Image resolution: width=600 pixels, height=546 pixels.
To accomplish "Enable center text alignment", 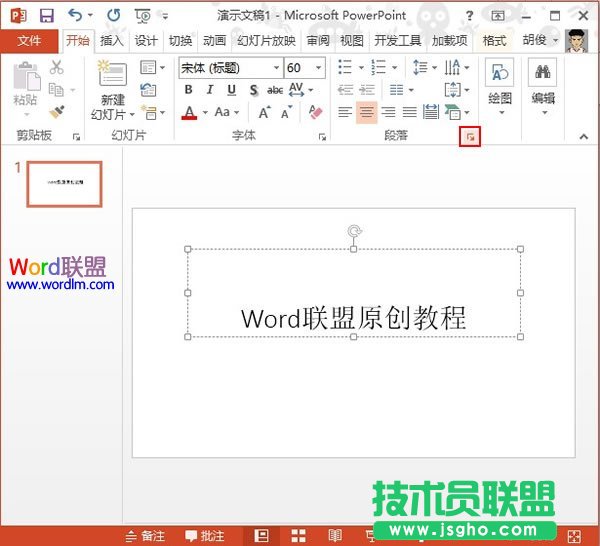I will 366,112.
